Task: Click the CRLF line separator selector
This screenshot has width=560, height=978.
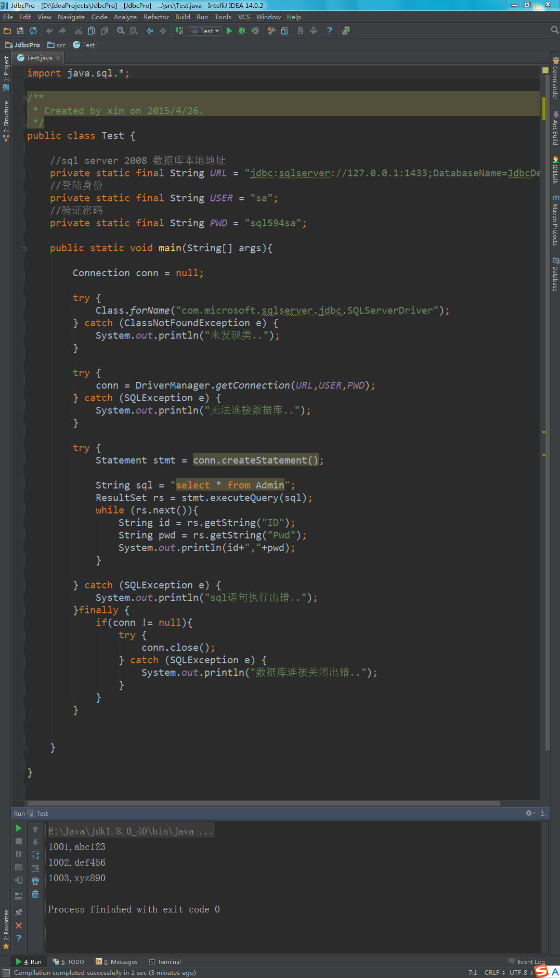Action: (494, 972)
